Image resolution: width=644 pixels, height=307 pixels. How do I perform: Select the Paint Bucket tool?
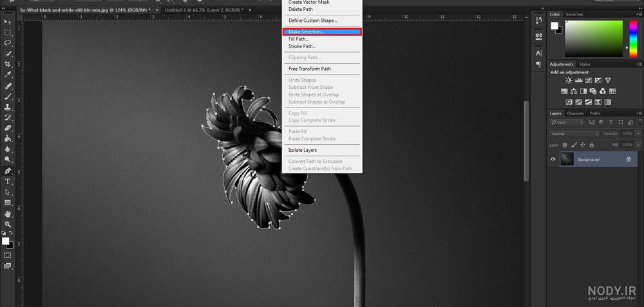click(7, 139)
